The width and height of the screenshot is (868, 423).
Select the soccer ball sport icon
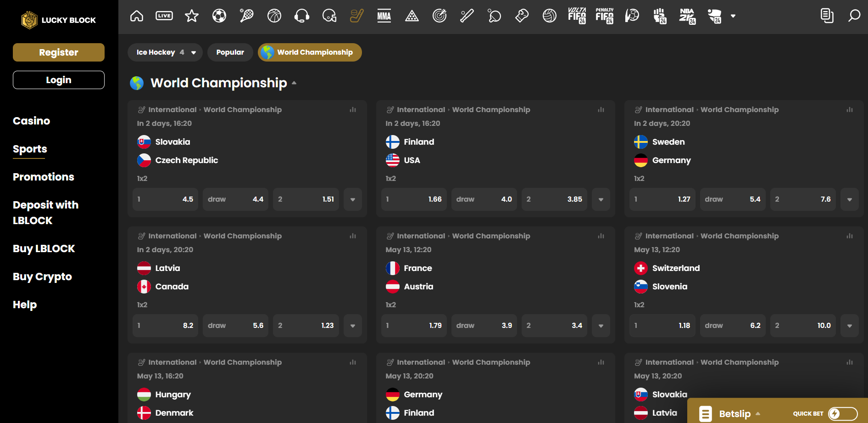pyautogui.click(x=219, y=16)
